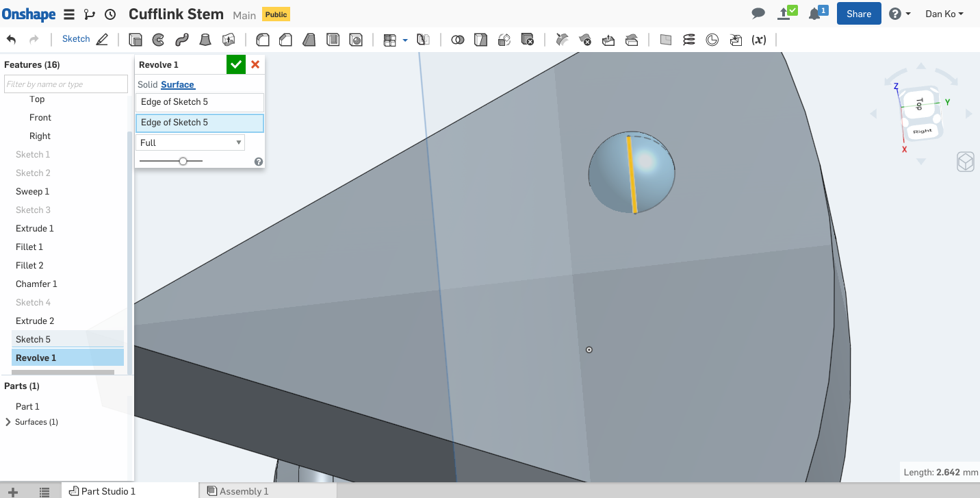Open the Variable (x) tool
The image size is (980, 498).
point(758,40)
